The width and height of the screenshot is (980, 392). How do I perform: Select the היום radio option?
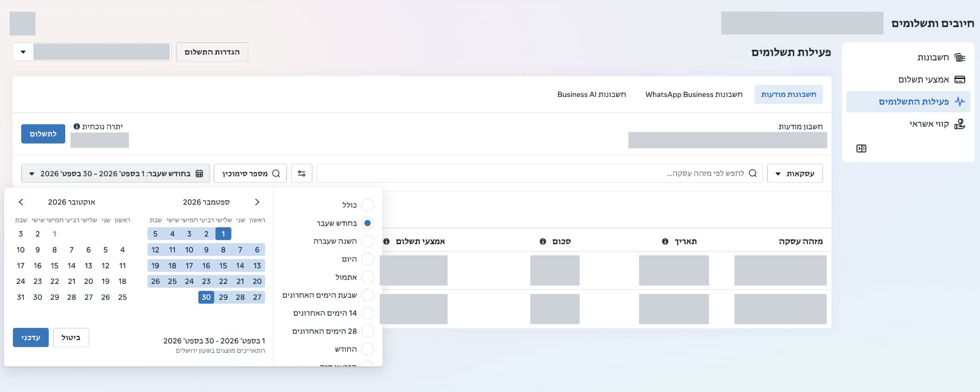pyautogui.click(x=367, y=259)
